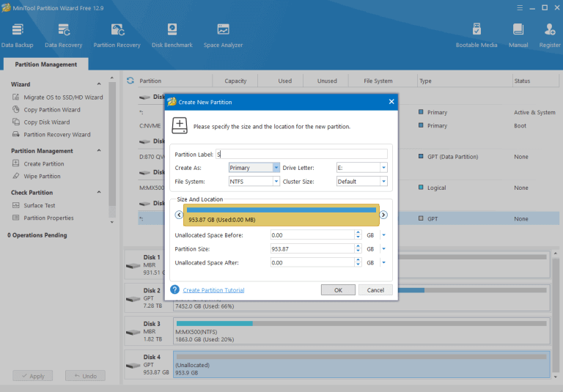The height and width of the screenshot is (392, 563).
Task: Click Unallocated Space After value field
Action: [312, 262]
